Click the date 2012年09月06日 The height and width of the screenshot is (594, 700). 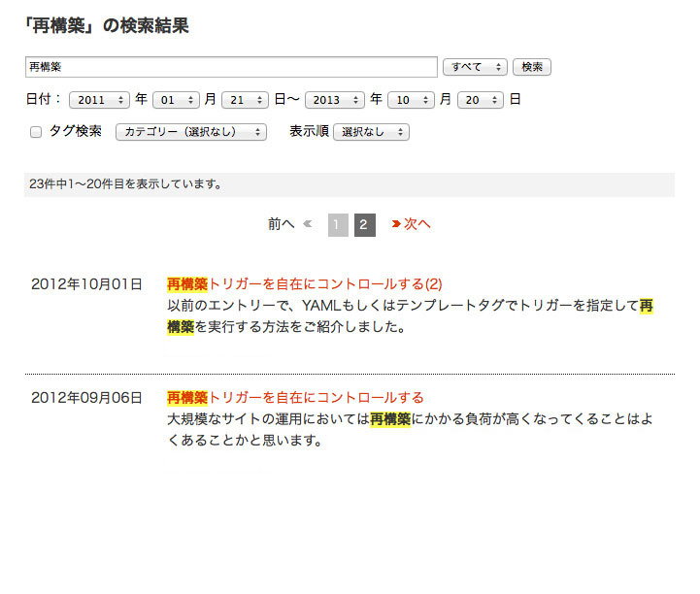(86, 398)
